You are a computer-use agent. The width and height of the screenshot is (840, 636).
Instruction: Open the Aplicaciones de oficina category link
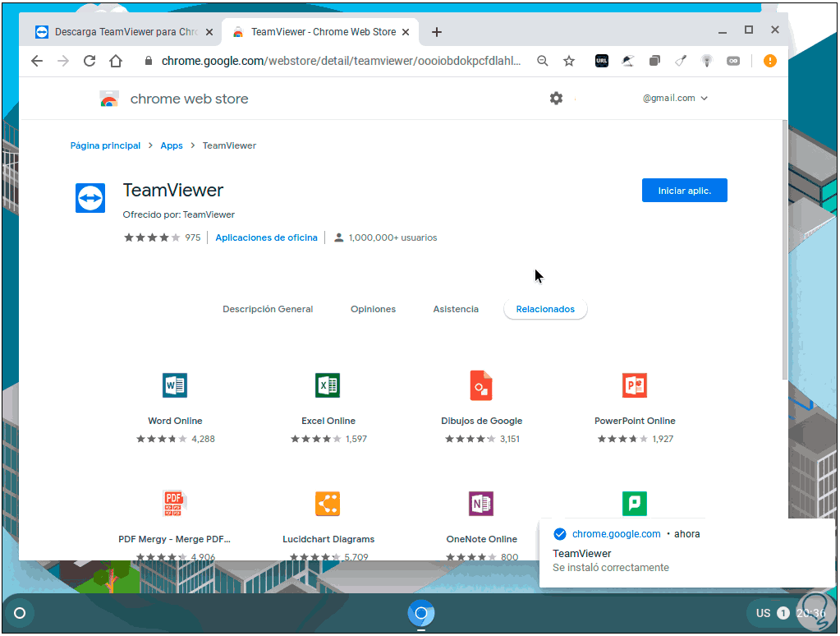[x=266, y=237]
